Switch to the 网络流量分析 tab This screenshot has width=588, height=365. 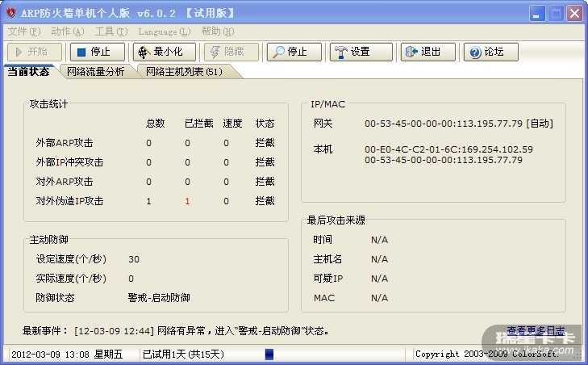click(x=96, y=71)
